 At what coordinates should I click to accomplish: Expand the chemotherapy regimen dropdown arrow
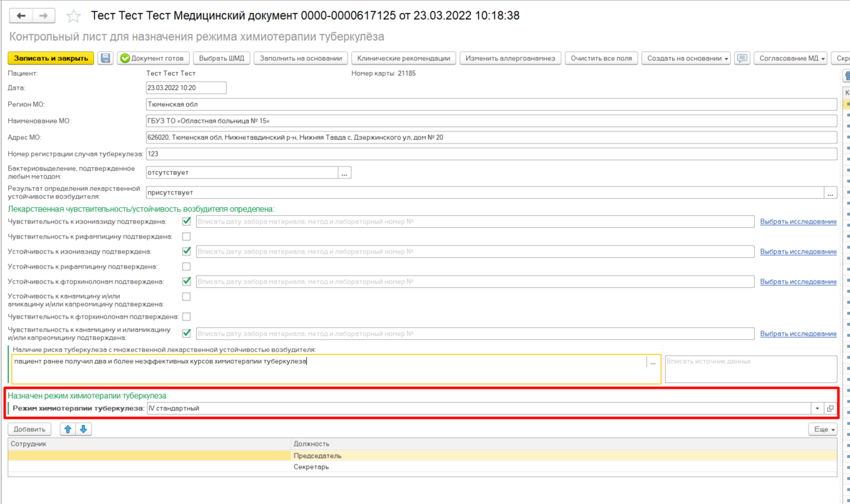tap(817, 408)
